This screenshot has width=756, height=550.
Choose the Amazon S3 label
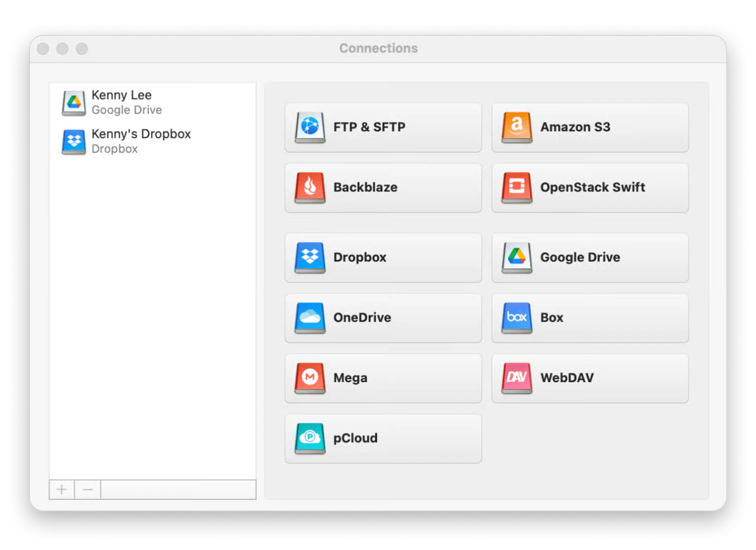pyautogui.click(x=575, y=127)
